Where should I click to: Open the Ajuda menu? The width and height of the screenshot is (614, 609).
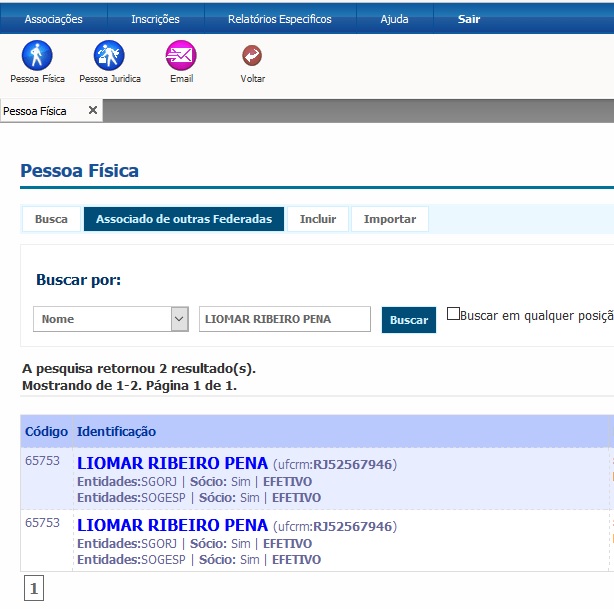pyautogui.click(x=394, y=19)
